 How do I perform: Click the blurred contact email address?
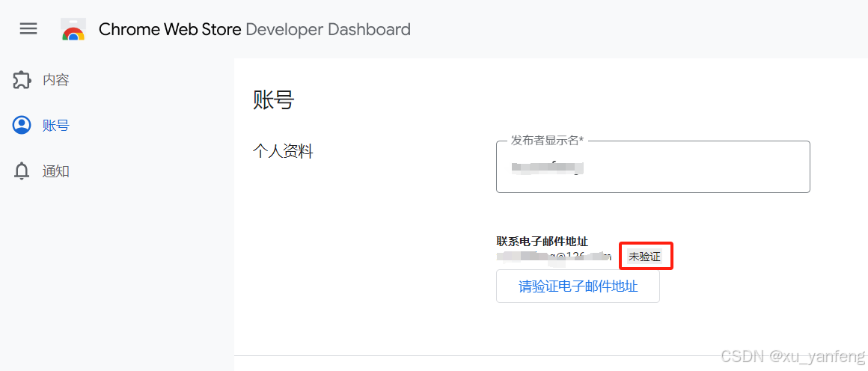coord(554,257)
